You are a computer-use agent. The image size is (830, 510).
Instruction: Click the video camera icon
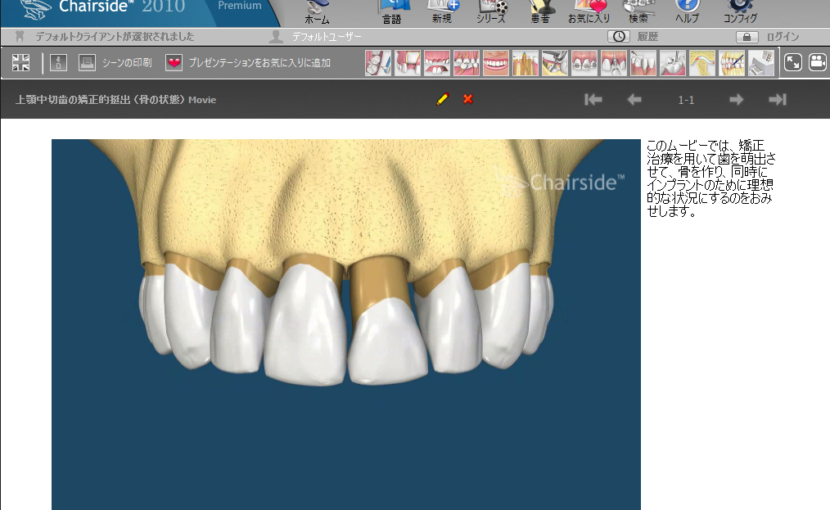[817, 63]
